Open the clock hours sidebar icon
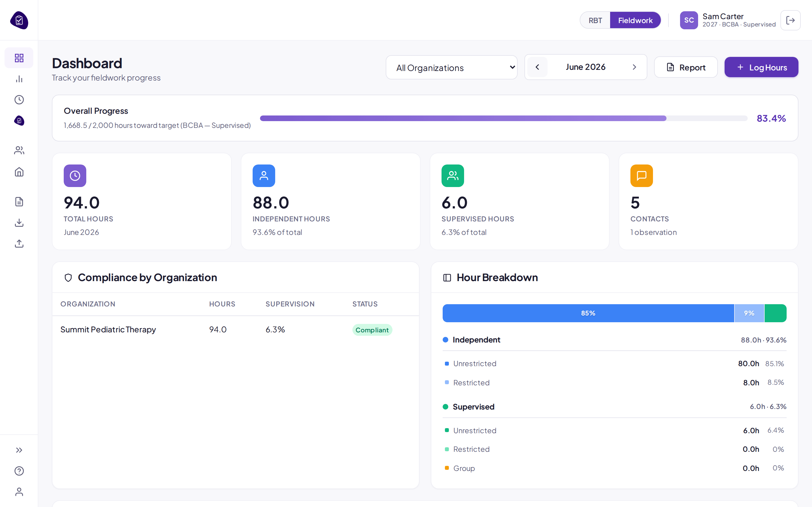This screenshot has width=812, height=507. (x=19, y=100)
